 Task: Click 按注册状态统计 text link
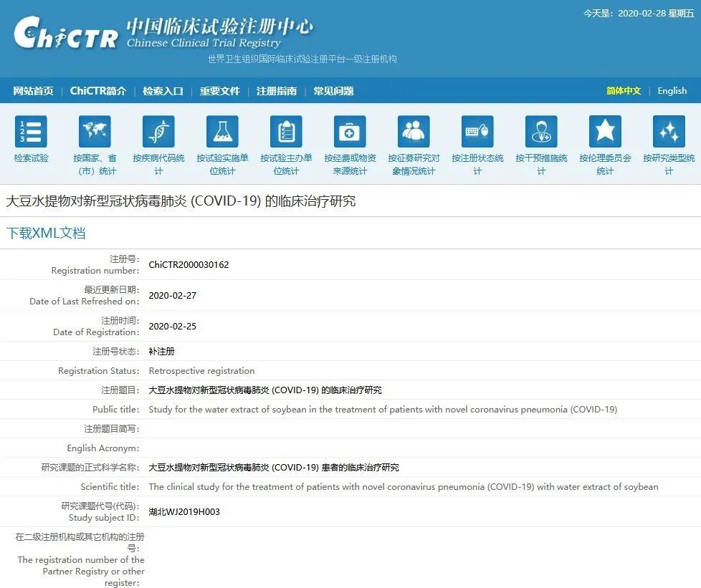[x=477, y=165]
